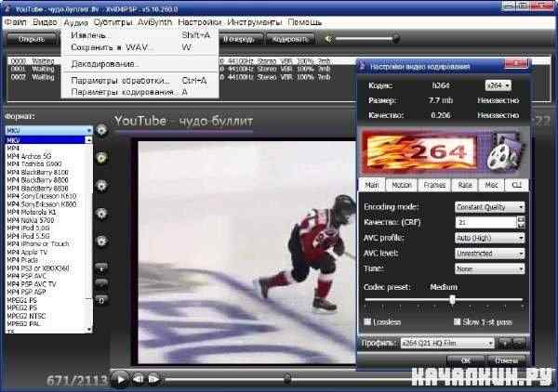558x392 pixels.
Task: Click the gear icon beside the Формат dropdown
Action: click(x=101, y=130)
